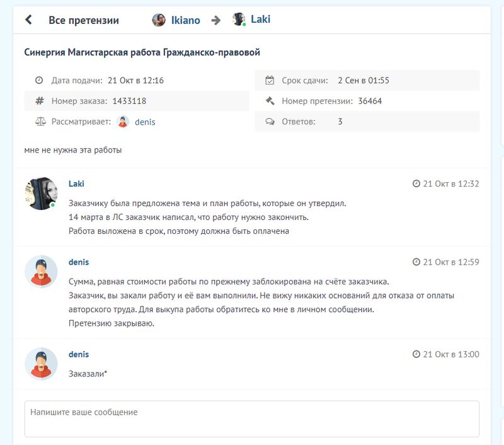This screenshot has width=504, height=445.
Task: Open denis name in the 13:00 comment
Action: [79, 355]
